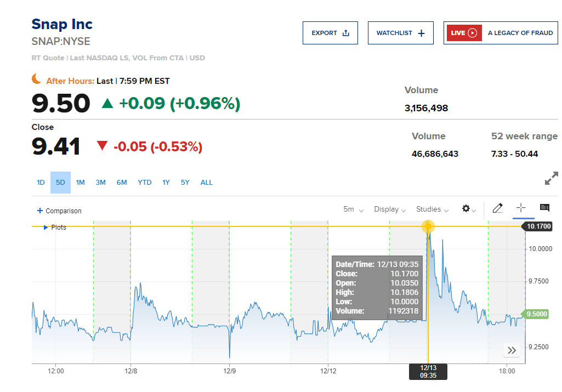Select the YTD time range
Viewport: 562px width, 392px height.
(145, 183)
